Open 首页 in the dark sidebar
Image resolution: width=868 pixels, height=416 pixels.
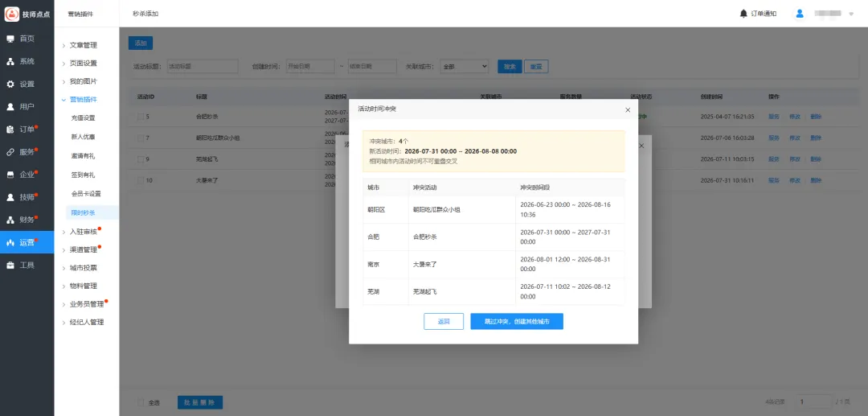pos(27,39)
